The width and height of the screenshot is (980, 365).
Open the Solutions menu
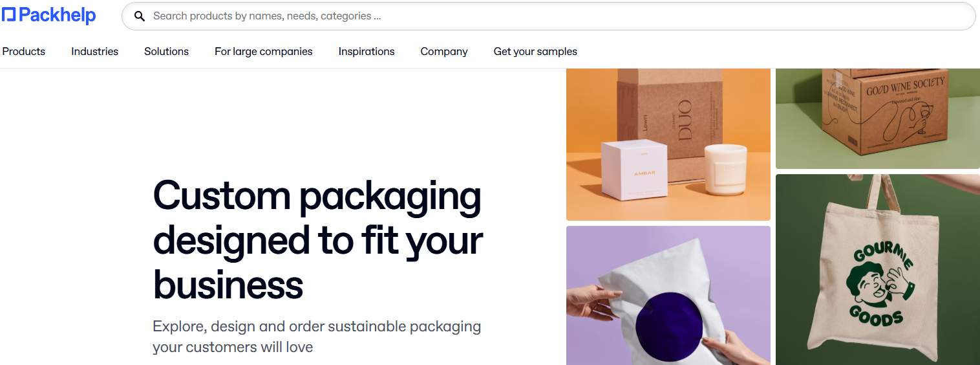166,51
